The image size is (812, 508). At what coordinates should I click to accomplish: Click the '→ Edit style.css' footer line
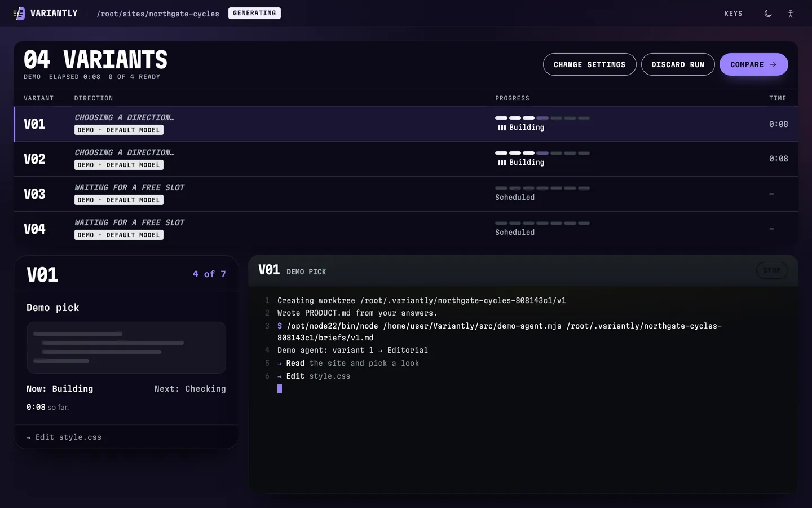coord(64,437)
